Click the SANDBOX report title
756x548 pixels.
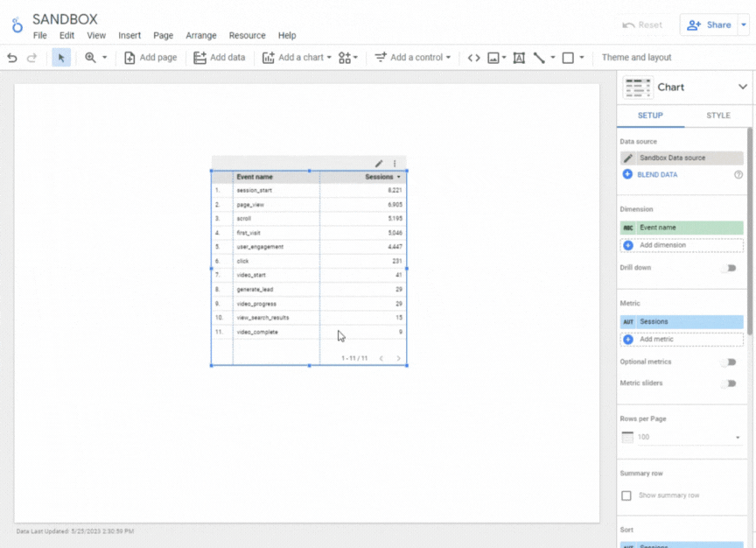click(x=65, y=19)
